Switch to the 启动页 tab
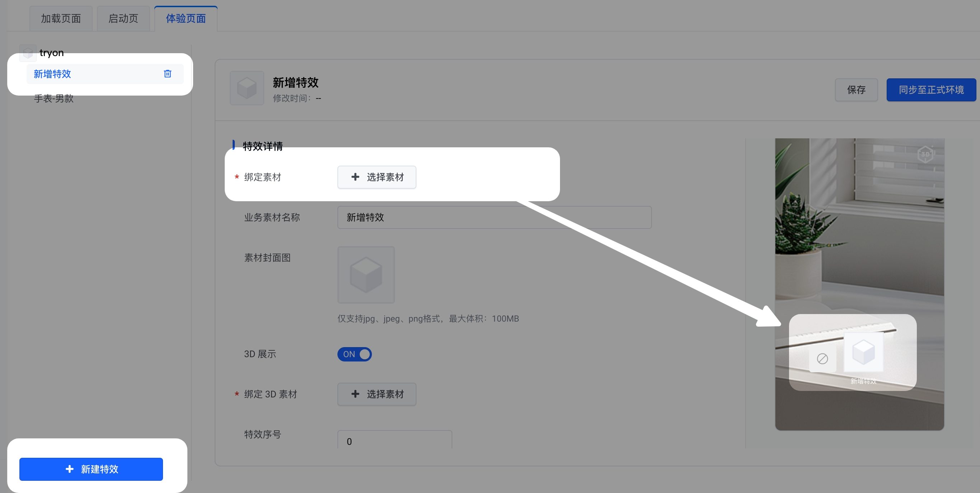 (123, 18)
